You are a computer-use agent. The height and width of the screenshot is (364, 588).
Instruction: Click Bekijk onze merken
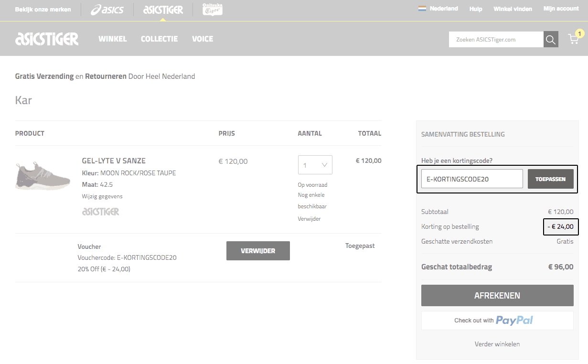43,10
